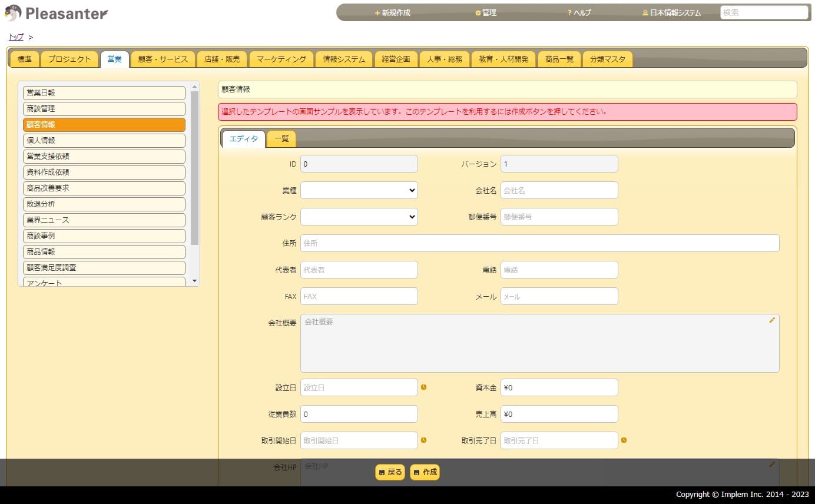Click the template list scrollbar down arrow
The height and width of the screenshot is (504, 815).
(x=195, y=281)
